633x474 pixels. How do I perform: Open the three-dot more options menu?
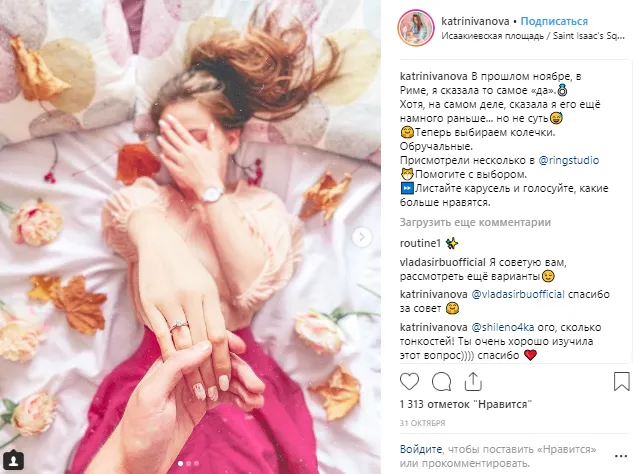pyautogui.click(x=620, y=456)
